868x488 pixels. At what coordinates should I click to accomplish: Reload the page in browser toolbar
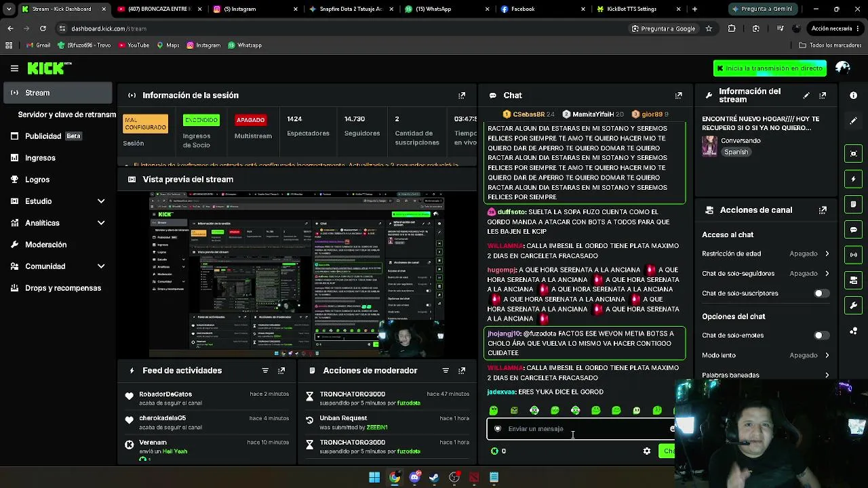pos(43,28)
